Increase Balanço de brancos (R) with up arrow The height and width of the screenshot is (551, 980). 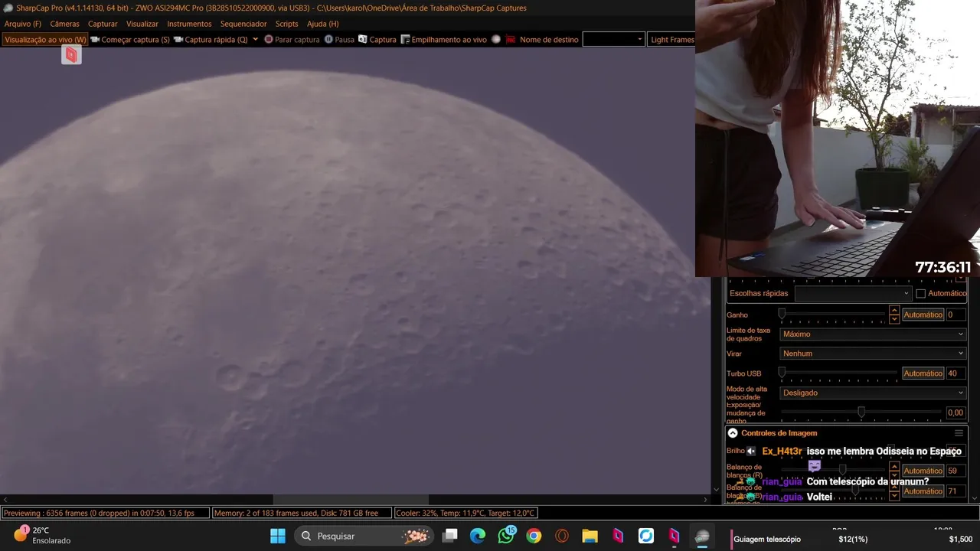[893, 466]
